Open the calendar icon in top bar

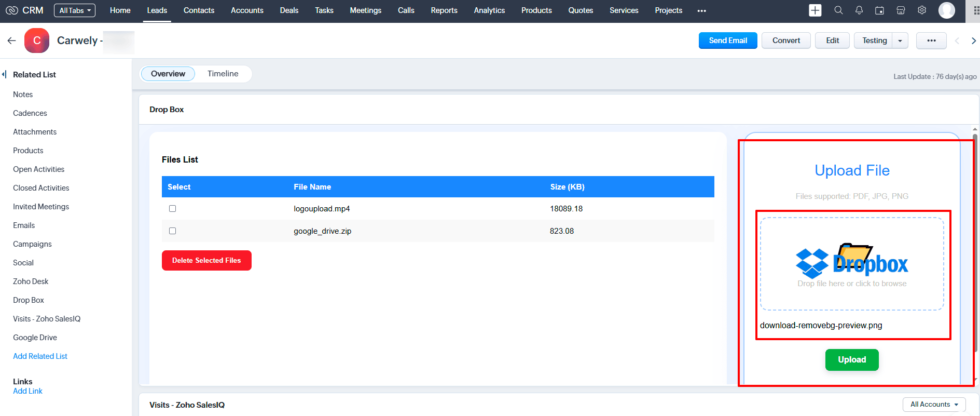[x=879, y=10]
